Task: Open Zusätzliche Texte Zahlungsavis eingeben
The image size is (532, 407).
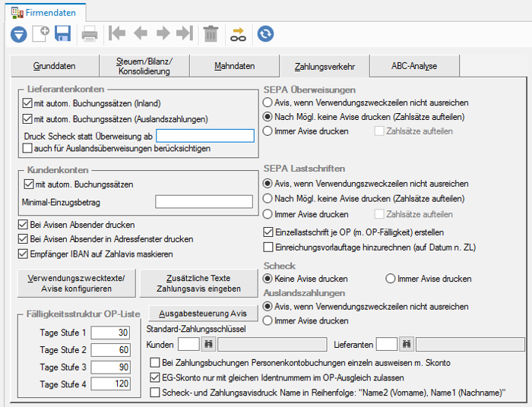Action: pos(199,283)
